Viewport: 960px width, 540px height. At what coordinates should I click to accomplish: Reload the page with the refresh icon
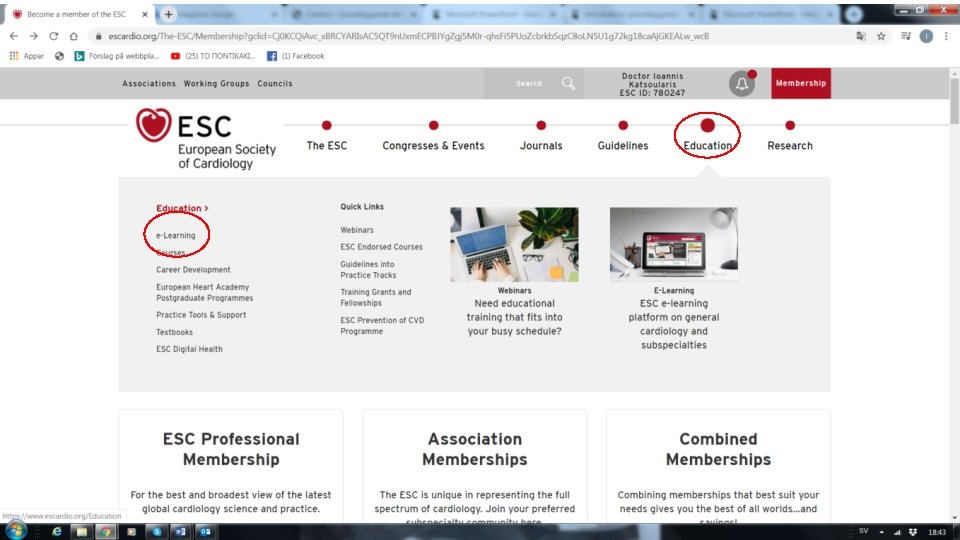[54, 36]
